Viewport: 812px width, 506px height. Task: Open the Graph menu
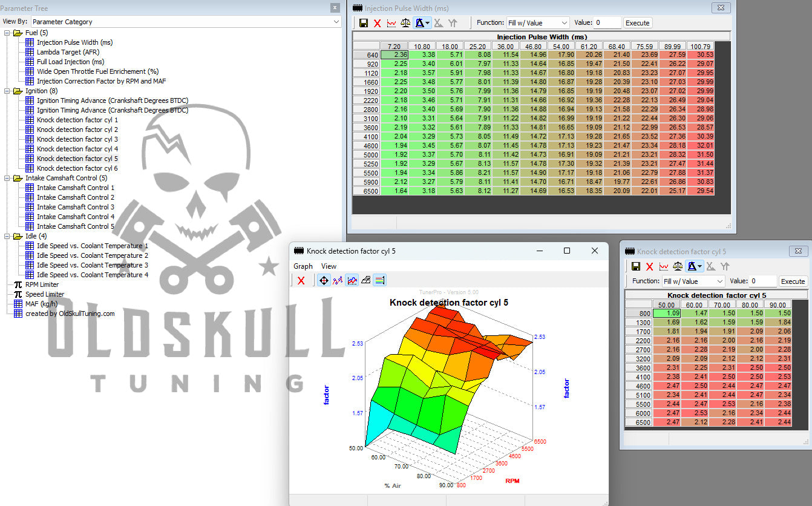coord(303,266)
